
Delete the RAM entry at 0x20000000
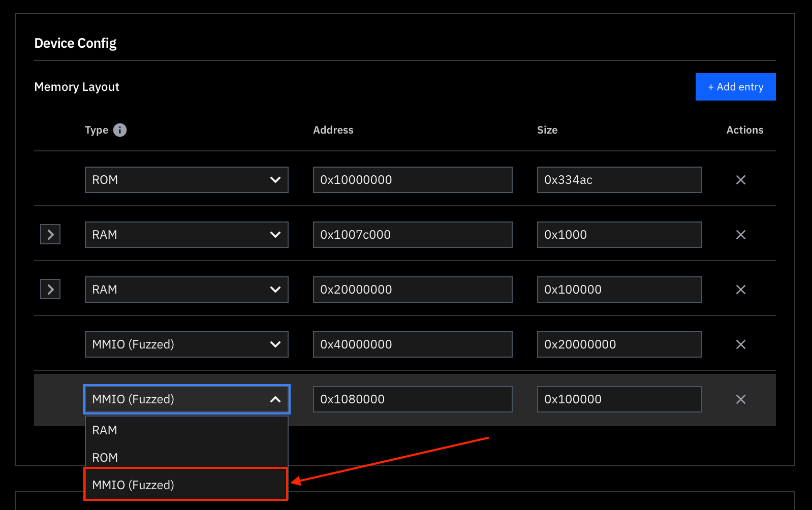pos(740,290)
